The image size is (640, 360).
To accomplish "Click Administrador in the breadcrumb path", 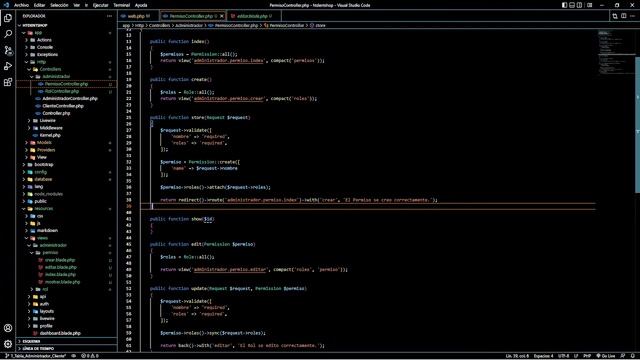I will (189, 25).
